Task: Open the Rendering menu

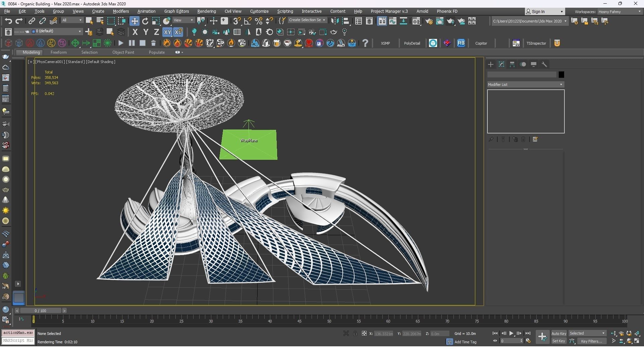Action: click(206, 11)
